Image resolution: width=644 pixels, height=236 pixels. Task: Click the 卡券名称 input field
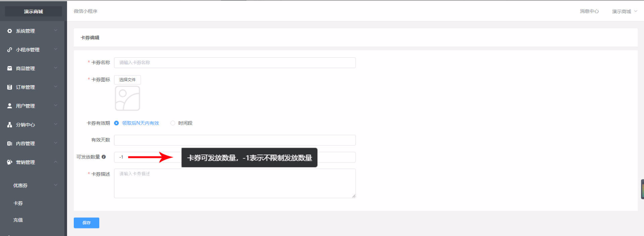[x=235, y=62]
